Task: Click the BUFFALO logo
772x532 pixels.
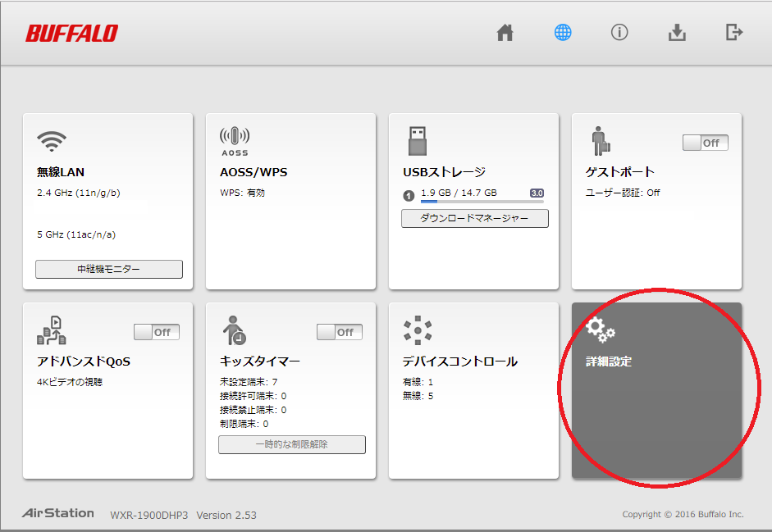Action: (x=71, y=34)
